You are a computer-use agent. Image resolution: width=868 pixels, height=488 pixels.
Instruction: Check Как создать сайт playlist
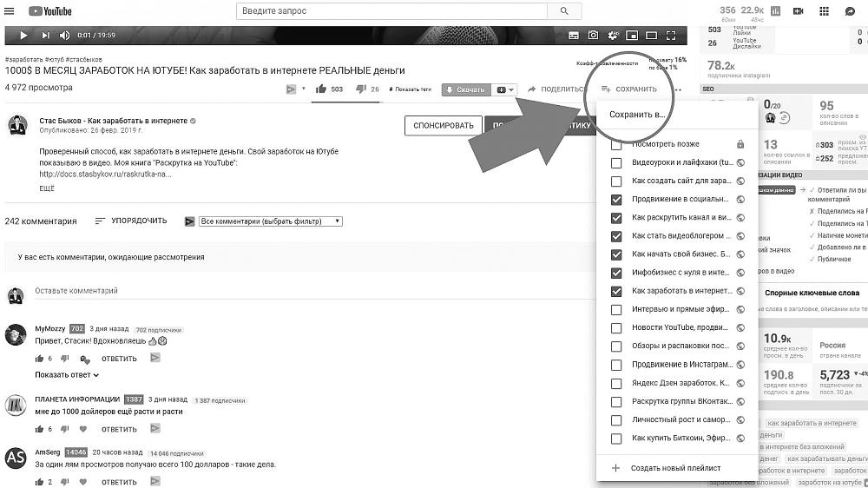[x=616, y=181]
